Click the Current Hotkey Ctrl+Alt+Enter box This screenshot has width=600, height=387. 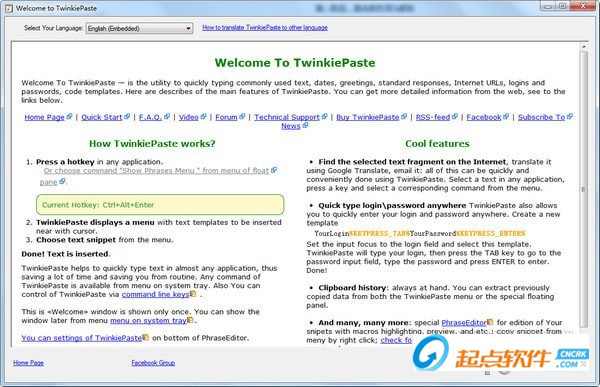[160, 205]
